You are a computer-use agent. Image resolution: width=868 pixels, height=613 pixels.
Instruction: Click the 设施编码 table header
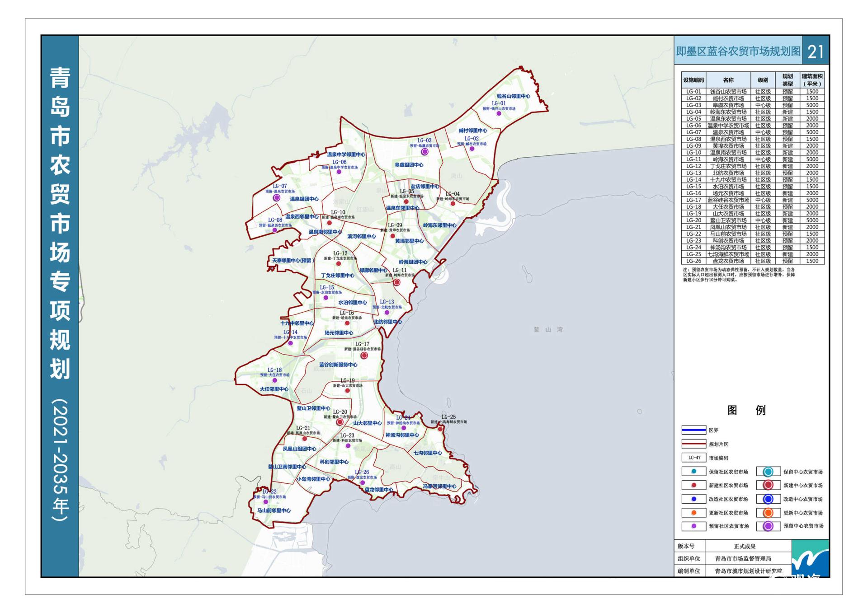693,80
